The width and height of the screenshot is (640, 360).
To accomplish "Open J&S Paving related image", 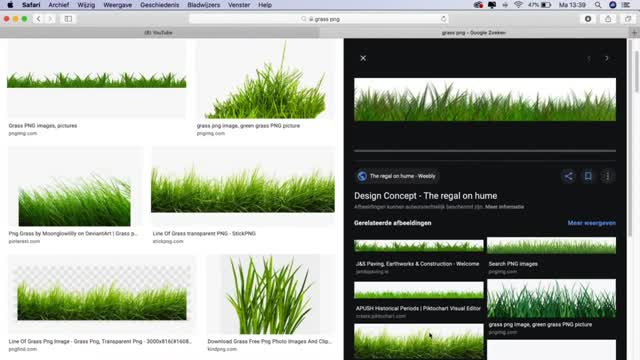I will pos(419,246).
